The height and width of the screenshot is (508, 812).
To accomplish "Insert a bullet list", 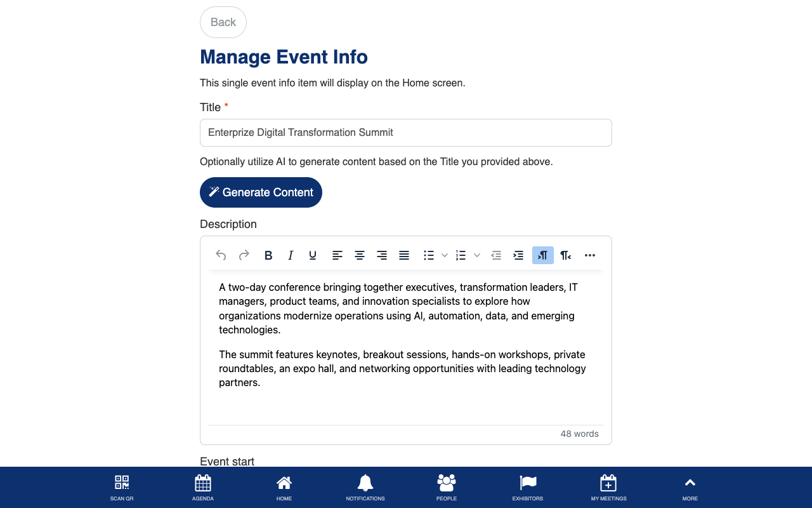I will click(429, 255).
